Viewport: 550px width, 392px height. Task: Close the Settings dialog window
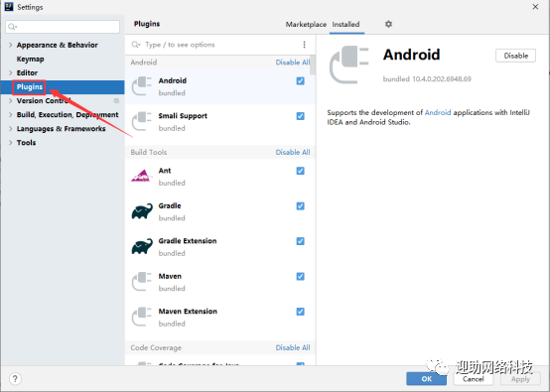535,7
